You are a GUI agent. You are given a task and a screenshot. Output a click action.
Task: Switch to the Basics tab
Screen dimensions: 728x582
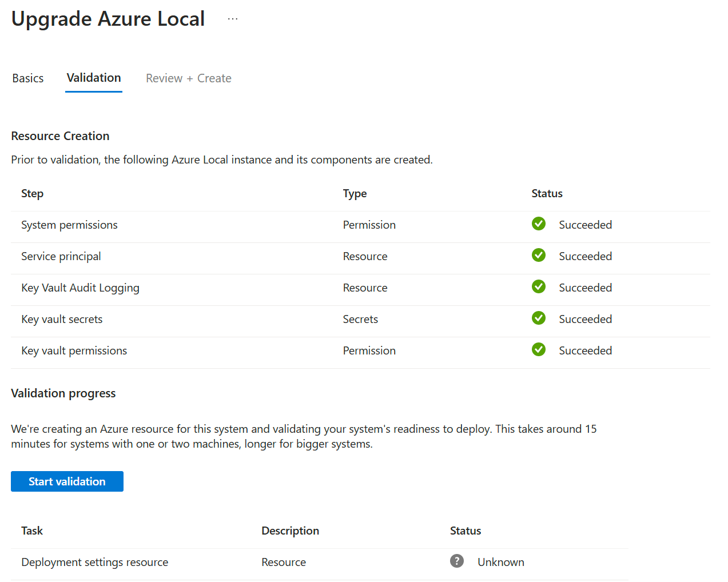(x=28, y=78)
